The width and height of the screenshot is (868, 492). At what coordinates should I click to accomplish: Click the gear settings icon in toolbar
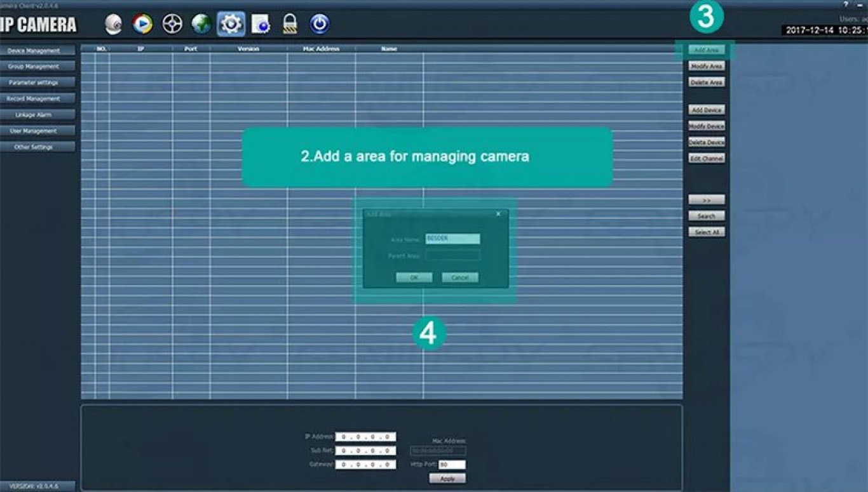[231, 24]
